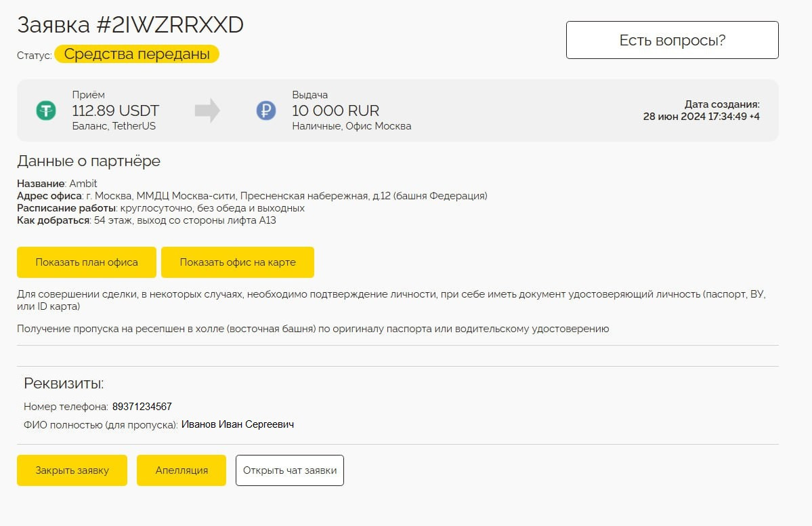
Task: Select the 112.89 USDT amount text
Action: tap(116, 110)
